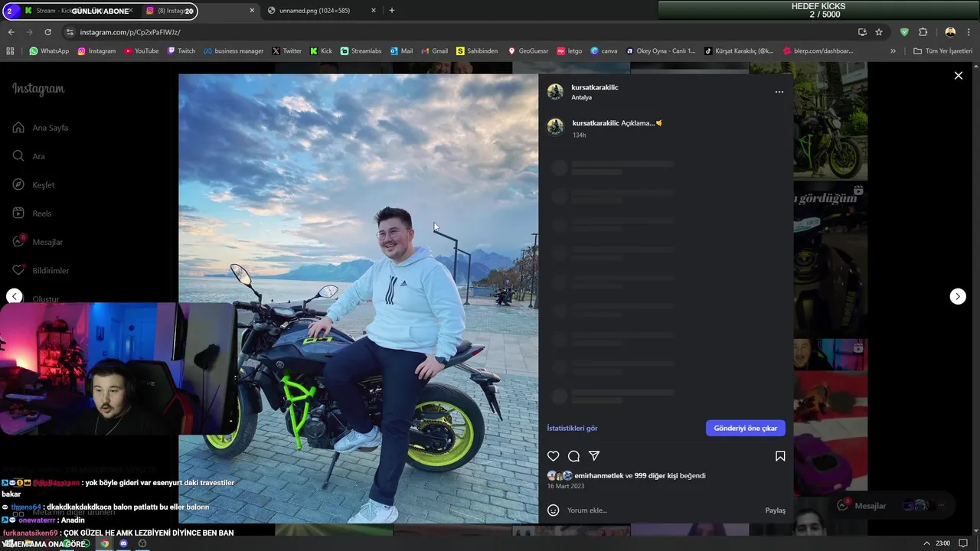Expand the bookmarks overflow chevron
The height and width of the screenshot is (551, 980).
[893, 51]
